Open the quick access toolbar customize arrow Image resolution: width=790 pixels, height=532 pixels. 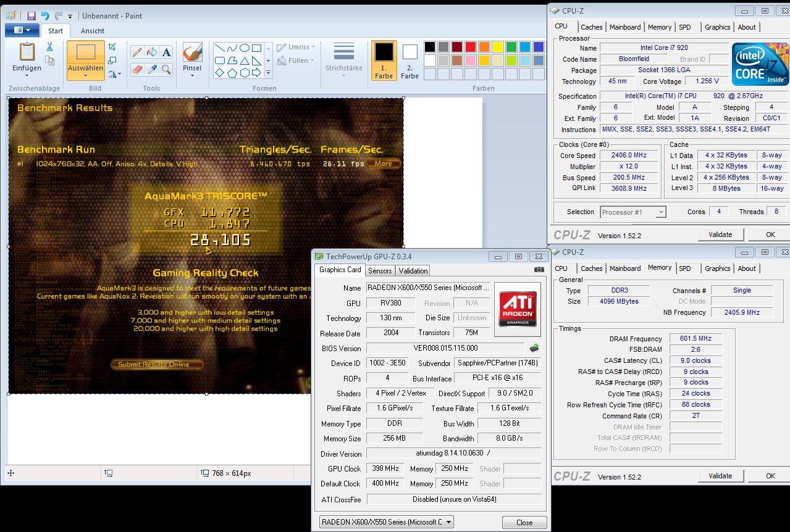(x=70, y=17)
